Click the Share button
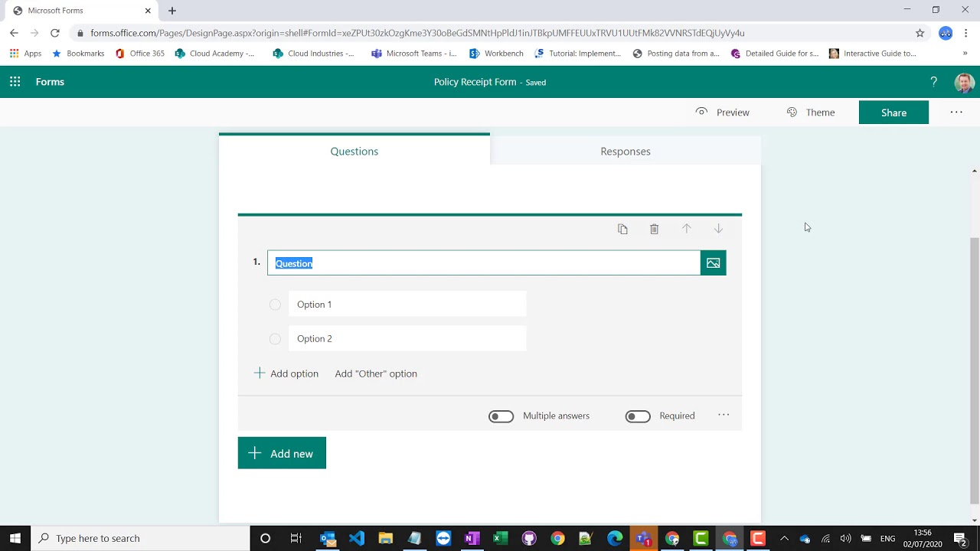980x551 pixels. 893,112
